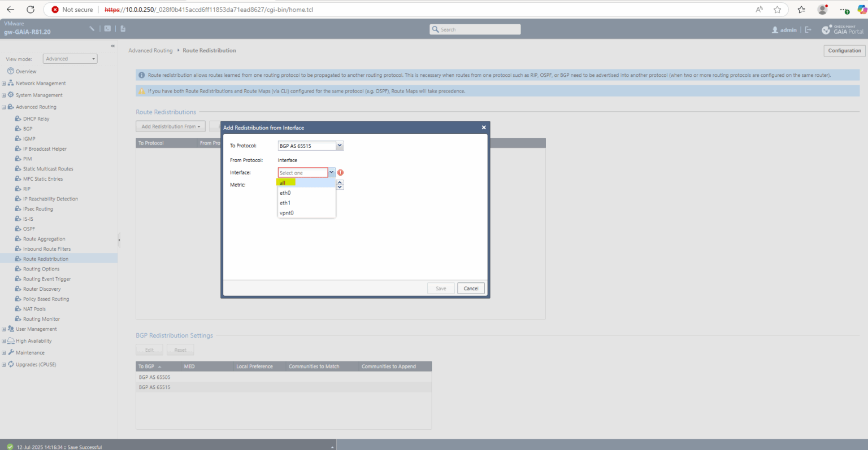Click the favorites star icon in address bar
Screen dimensions: 868x450
778,10
